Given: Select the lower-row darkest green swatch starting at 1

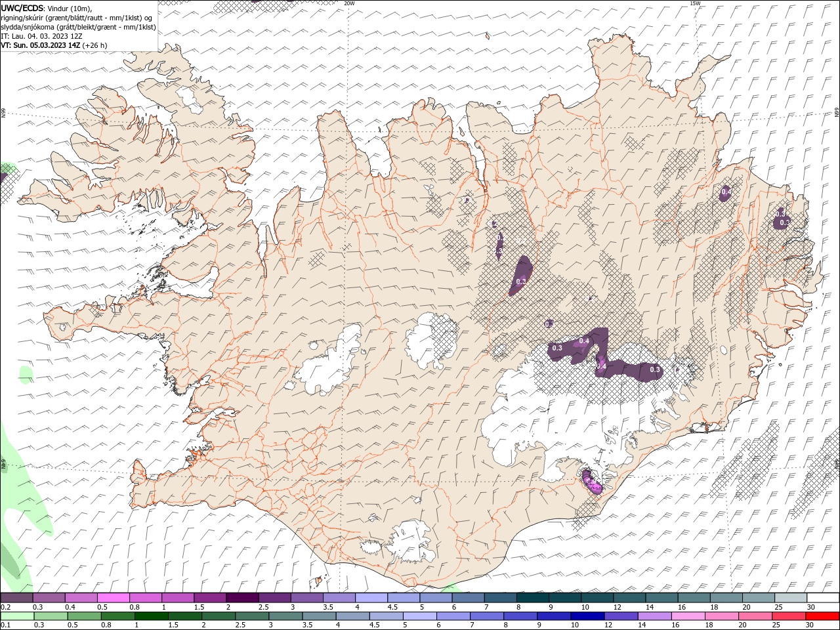Looking at the screenshot, I should pyautogui.click(x=152, y=616).
